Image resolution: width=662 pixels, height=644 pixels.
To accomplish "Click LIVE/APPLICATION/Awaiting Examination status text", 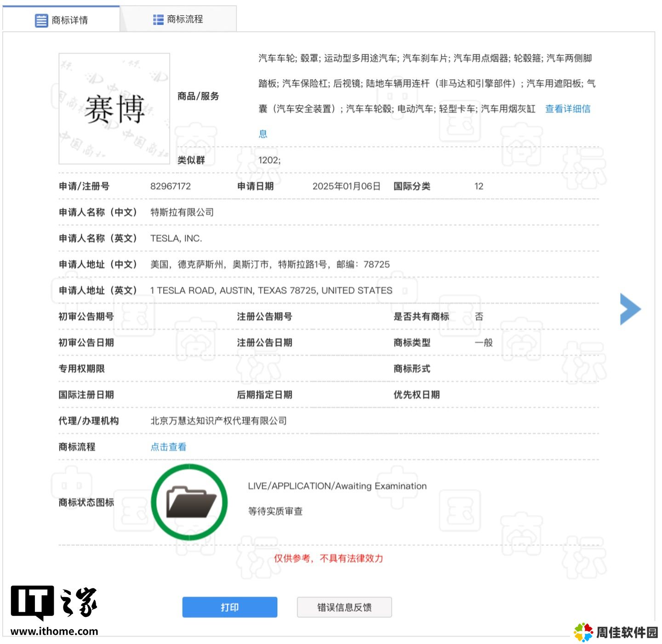I will [337, 486].
